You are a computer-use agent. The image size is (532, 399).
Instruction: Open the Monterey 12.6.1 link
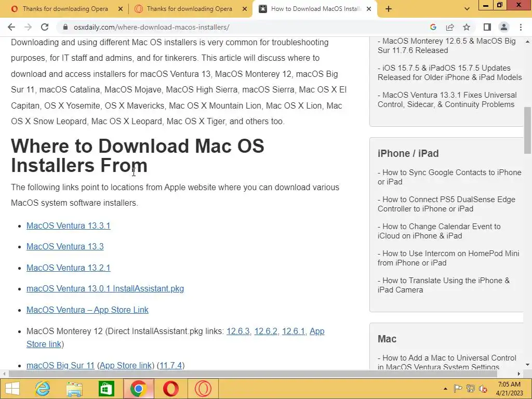point(294,331)
